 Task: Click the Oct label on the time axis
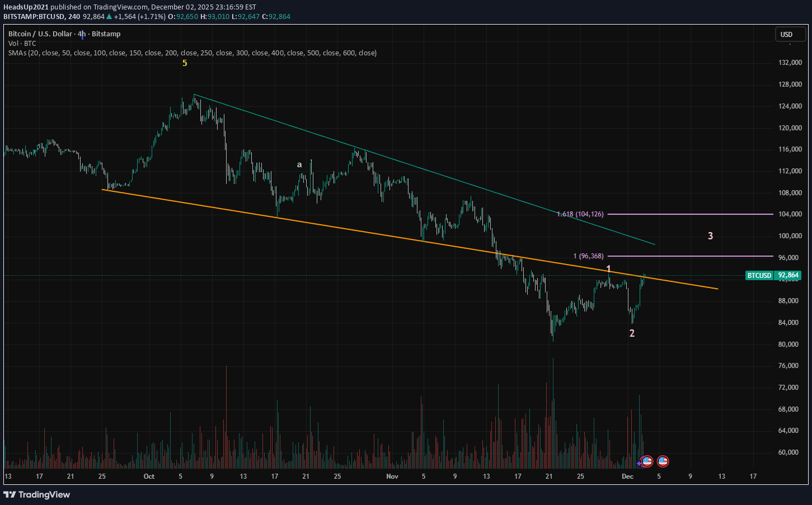tap(149, 476)
